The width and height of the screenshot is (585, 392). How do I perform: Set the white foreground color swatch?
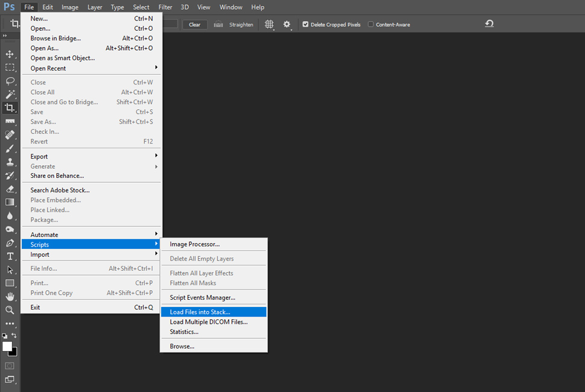pos(7,346)
